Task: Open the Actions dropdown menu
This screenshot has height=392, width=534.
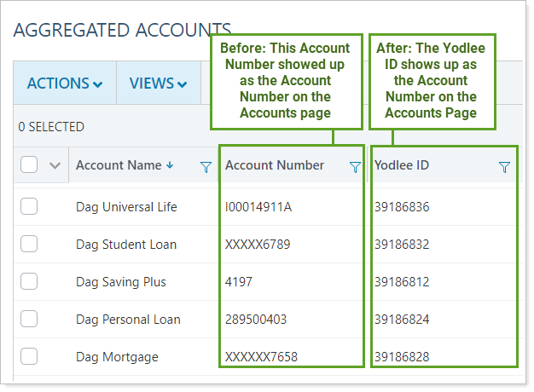Action: 65,84
